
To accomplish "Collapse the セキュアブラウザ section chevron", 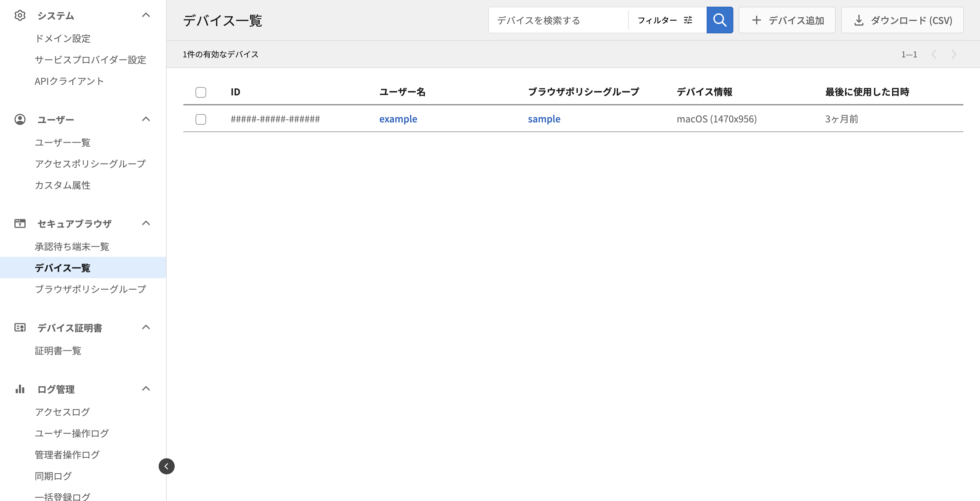I will click(x=146, y=223).
